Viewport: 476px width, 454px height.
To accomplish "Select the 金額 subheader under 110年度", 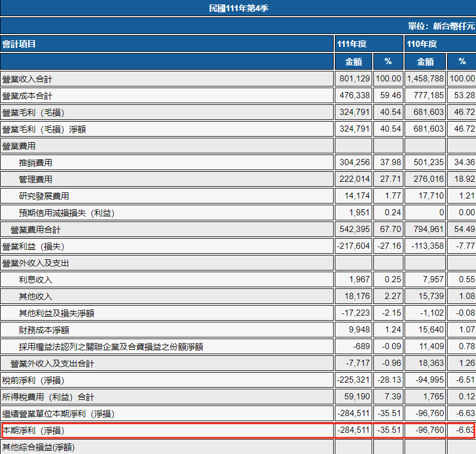I will coord(425,61).
